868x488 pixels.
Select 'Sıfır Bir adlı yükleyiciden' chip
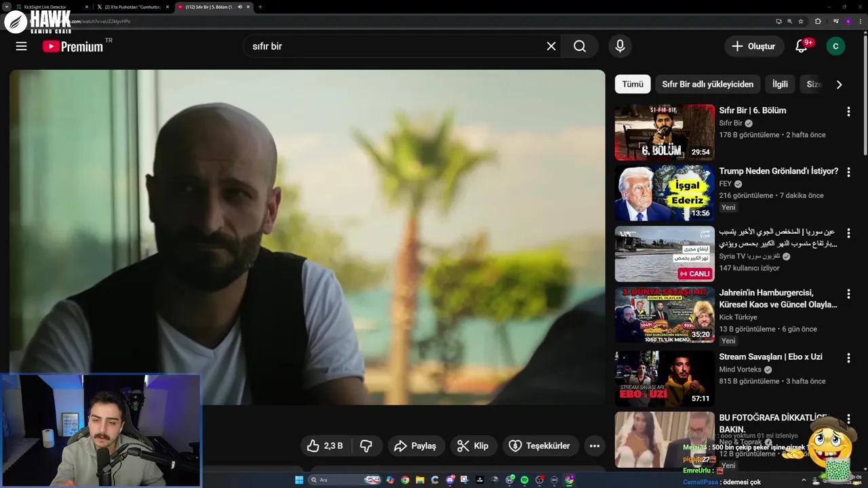[707, 84]
